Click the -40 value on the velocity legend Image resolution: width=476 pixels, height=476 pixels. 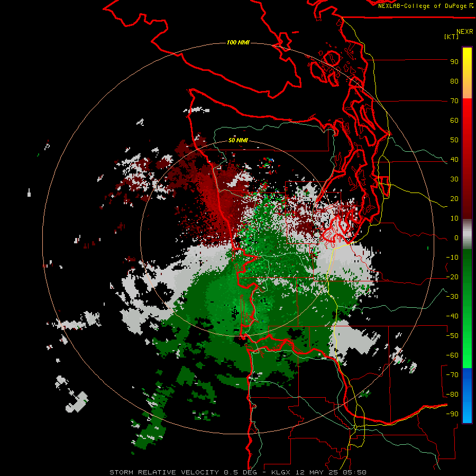pyautogui.click(x=452, y=316)
